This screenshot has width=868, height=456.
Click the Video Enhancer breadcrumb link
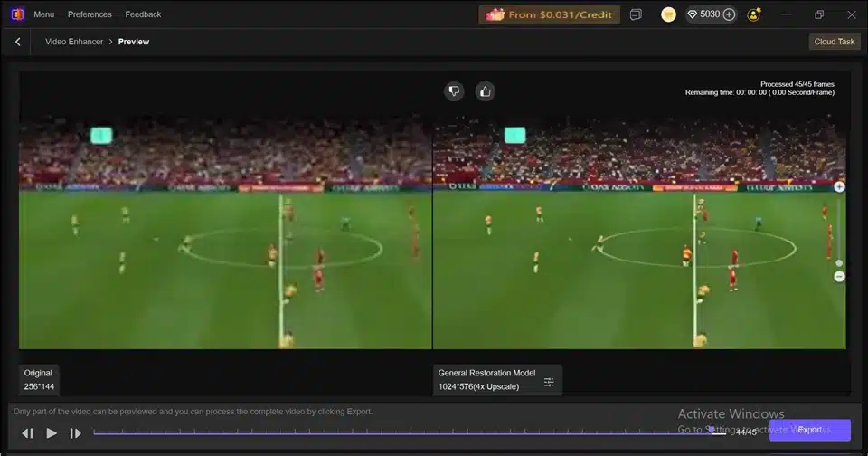74,42
